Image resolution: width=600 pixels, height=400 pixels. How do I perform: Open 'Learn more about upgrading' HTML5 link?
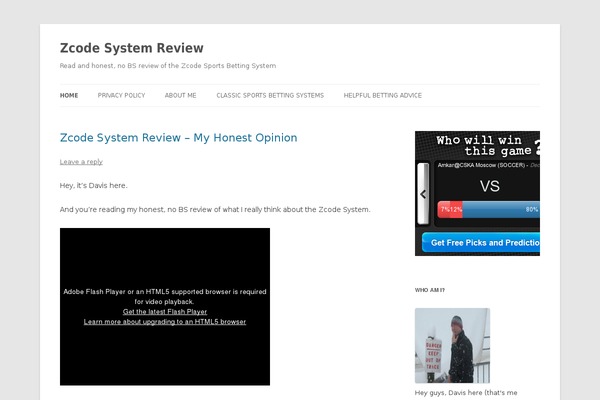coord(165,322)
